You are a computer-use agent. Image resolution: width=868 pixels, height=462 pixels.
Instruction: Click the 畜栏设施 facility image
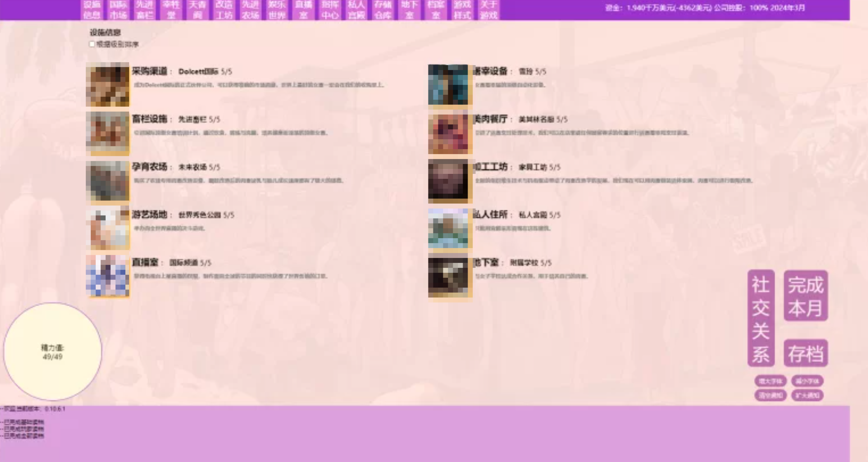(107, 132)
